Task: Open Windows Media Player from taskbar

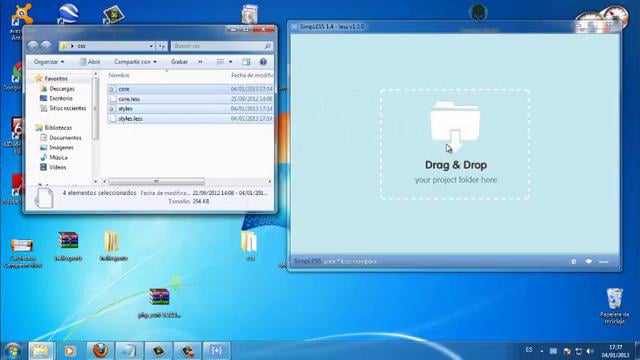Action: click(70, 351)
